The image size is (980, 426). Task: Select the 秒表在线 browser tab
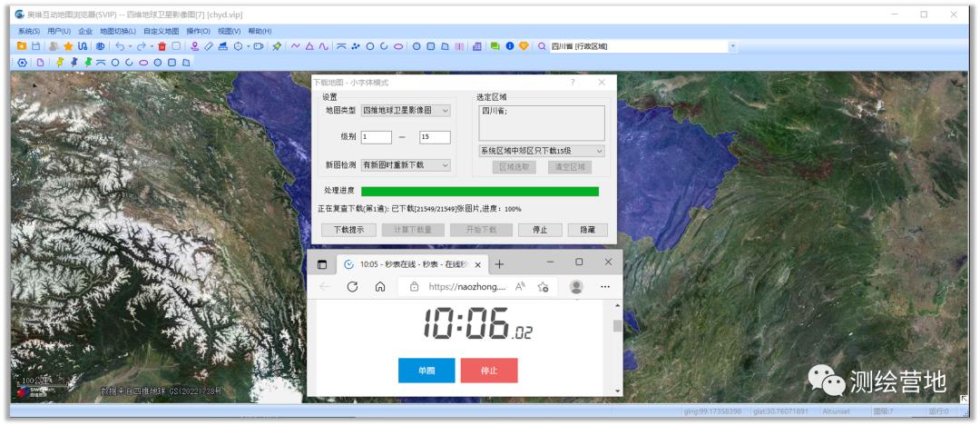[411, 264]
